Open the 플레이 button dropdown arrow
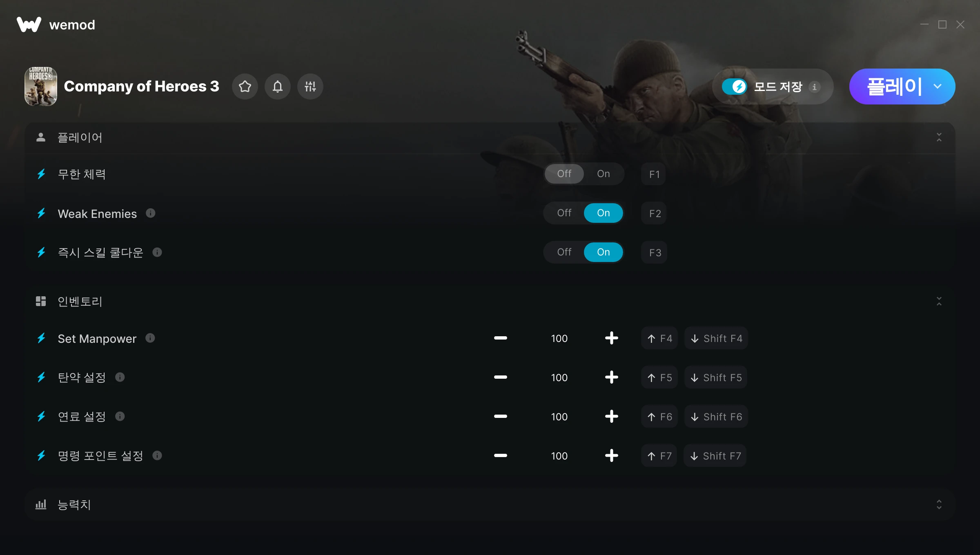Viewport: 980px width, 555px height. tap(938, 87)
